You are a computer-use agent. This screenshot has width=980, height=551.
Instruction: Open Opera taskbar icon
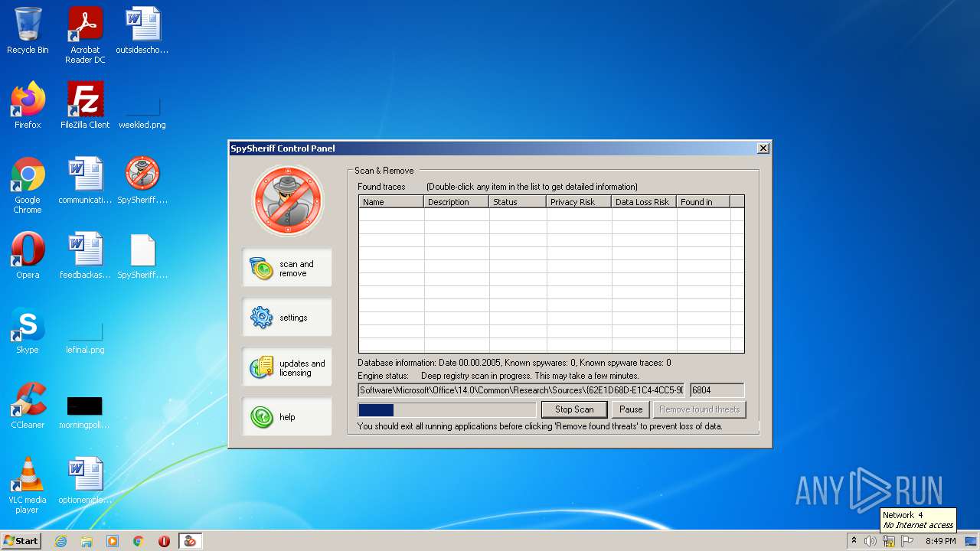pos(165,541)
